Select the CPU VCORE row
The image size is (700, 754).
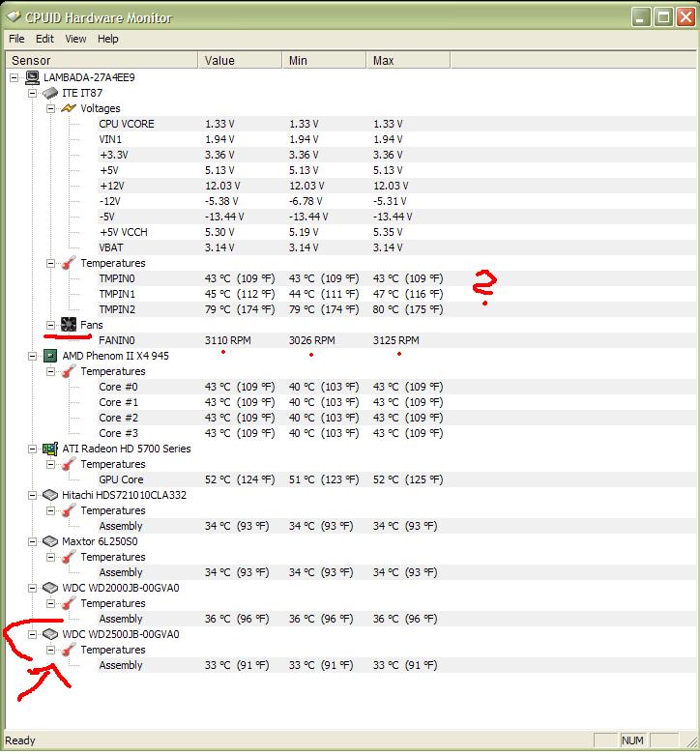point(396,124)
